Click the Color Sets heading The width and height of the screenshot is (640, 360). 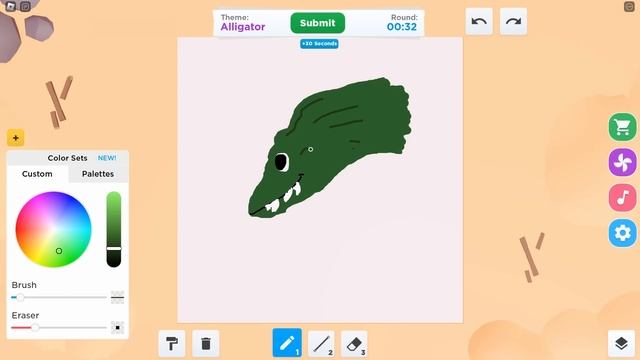tap(67, 158)
